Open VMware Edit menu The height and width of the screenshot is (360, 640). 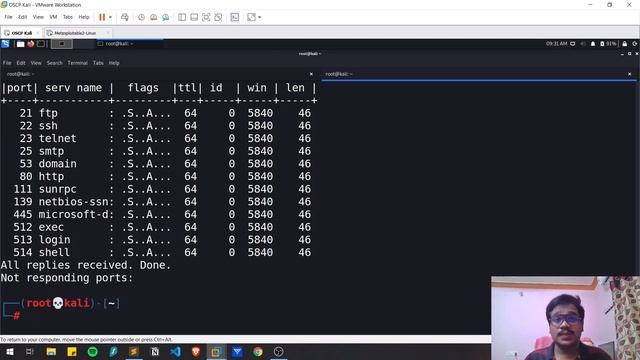click(x=22, y=17)
